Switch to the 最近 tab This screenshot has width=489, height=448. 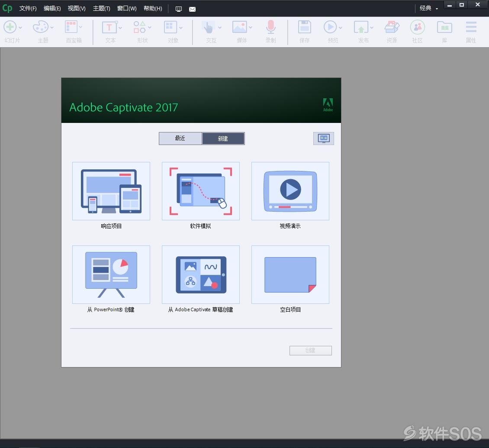coord(180,139)
